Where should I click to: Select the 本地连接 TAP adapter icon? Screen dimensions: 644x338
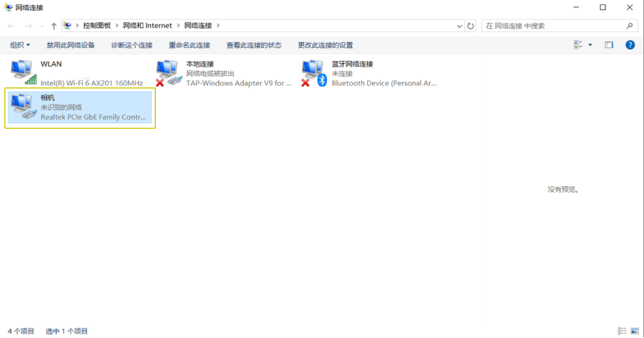click(x=169, y=72)
